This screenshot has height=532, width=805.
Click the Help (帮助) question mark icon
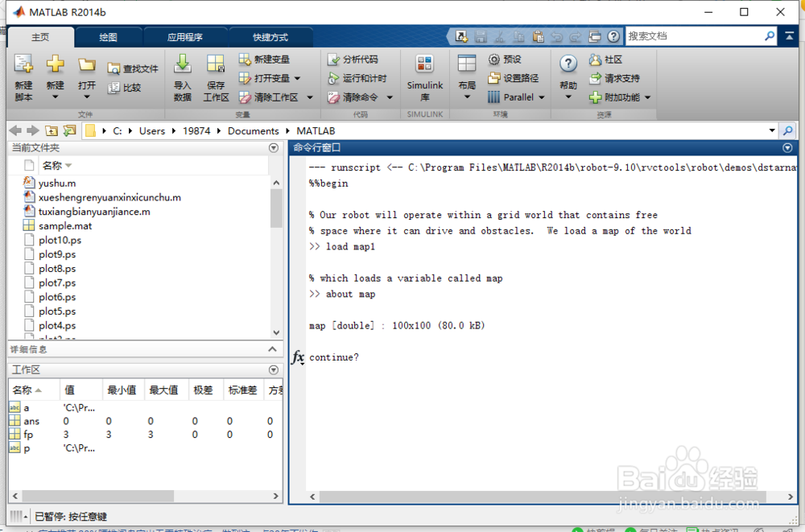click(x=568, y=64)
